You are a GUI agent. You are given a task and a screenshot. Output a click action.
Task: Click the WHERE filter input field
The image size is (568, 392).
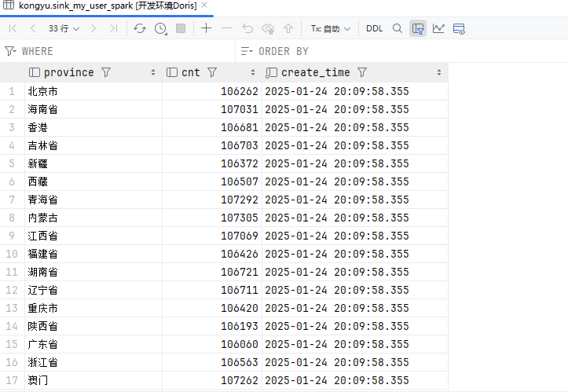coord(118,51)
